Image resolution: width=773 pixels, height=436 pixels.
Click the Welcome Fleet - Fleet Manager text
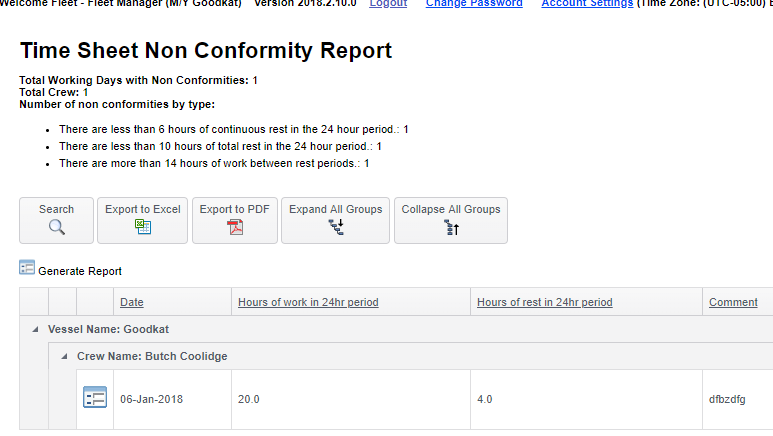click(121, 3)
